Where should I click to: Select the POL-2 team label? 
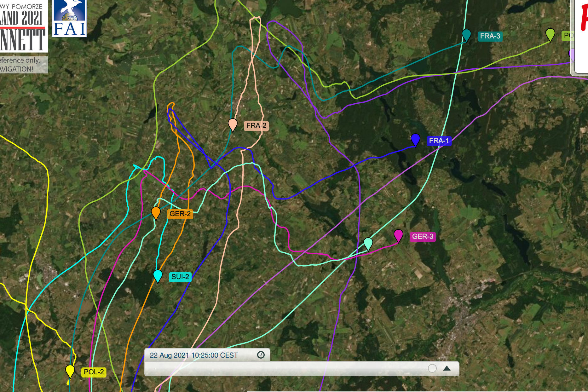pos(94,372)
